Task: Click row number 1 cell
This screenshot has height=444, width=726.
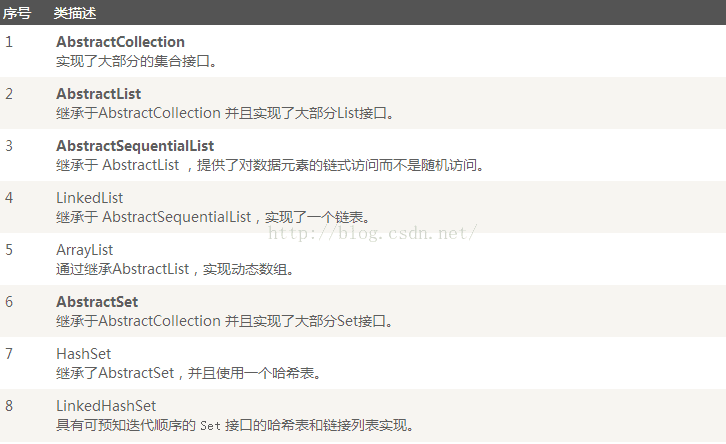Action: click(9, 42)
